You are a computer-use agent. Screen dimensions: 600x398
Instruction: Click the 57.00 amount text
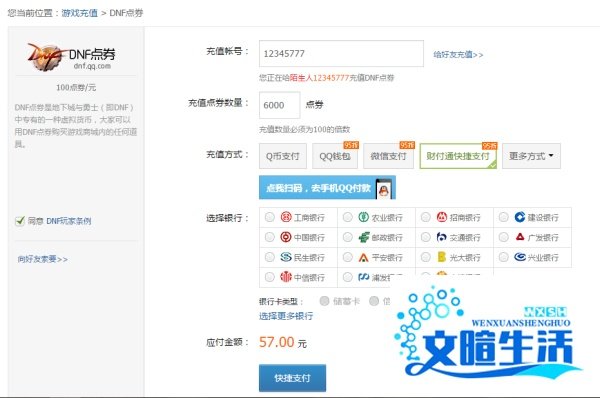point(277,342)
